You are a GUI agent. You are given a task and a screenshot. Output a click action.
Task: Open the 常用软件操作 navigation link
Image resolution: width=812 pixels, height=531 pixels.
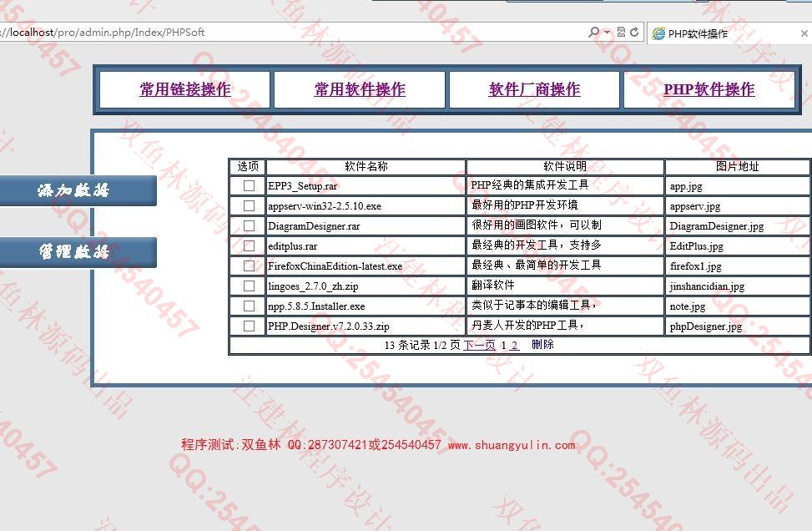[x=360, y=89]
